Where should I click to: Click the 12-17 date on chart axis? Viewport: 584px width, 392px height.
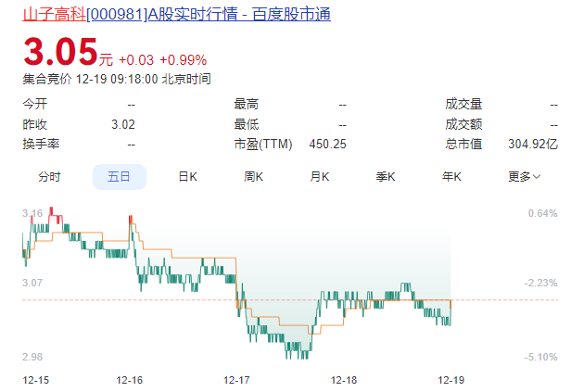tap(237, 380)
